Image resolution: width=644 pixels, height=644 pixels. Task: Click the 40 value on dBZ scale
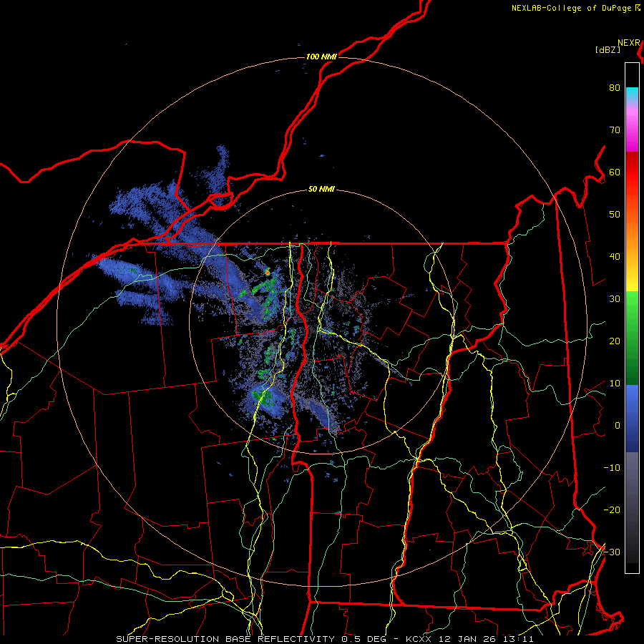(x=615, y=257)
